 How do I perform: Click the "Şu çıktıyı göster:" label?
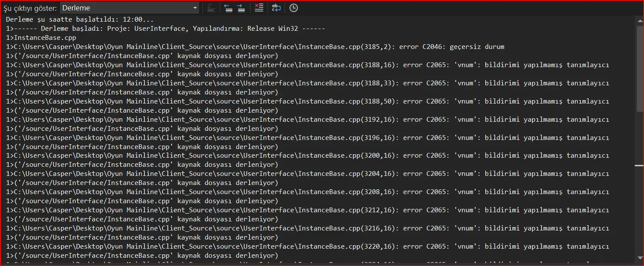30,8
